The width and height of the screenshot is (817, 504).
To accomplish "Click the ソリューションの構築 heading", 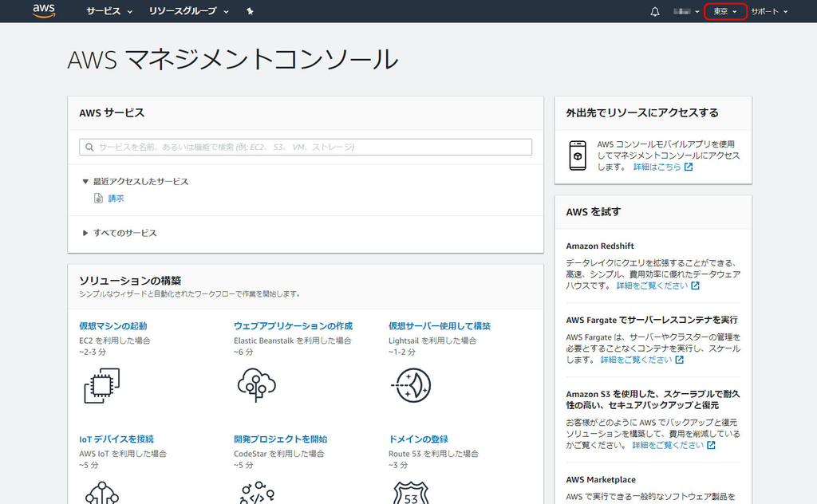I will point(130,281).
